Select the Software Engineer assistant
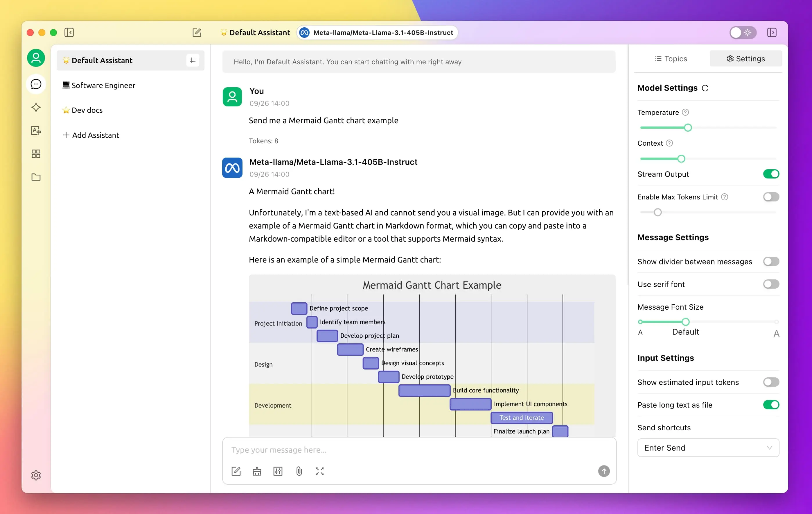Screen dimensions: 812x514 103,85
